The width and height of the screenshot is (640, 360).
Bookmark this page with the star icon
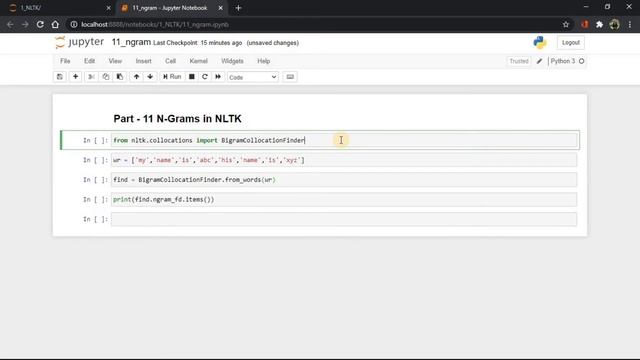click(x=566, y=24)
